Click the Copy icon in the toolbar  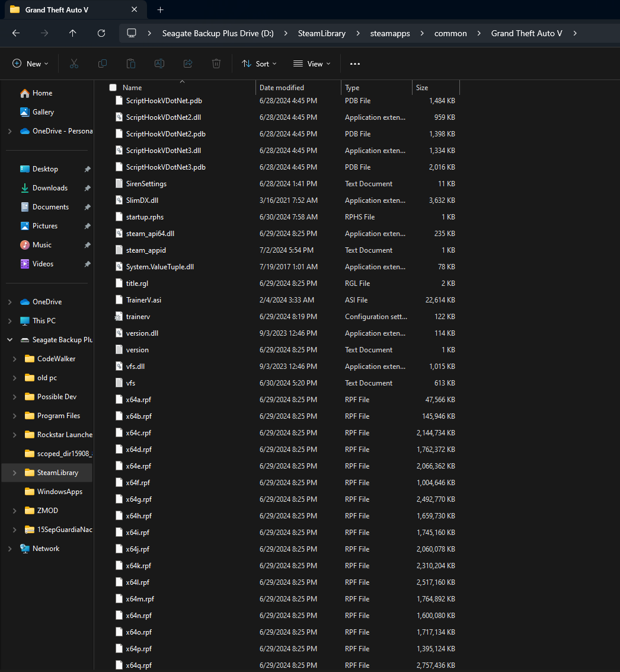click(102, 63)
